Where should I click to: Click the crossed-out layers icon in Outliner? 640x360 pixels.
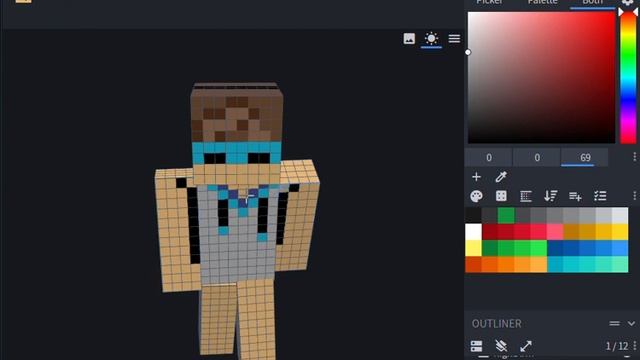click(x=501, y=346)
